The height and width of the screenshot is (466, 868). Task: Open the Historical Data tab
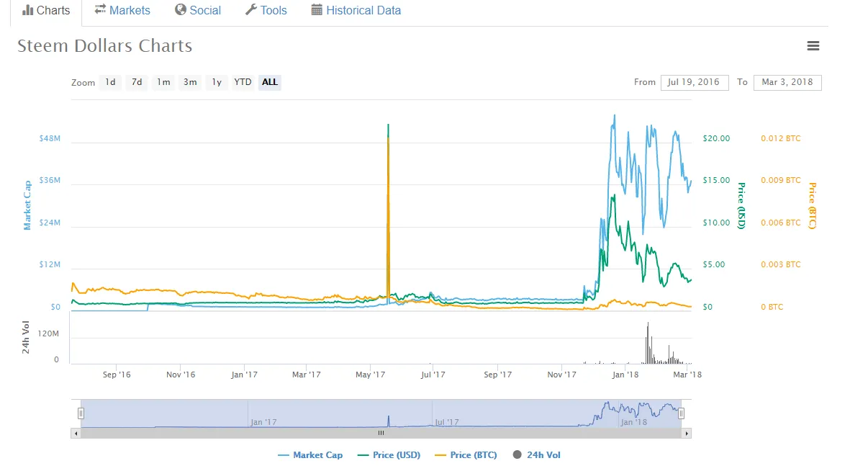click(356, 11)
